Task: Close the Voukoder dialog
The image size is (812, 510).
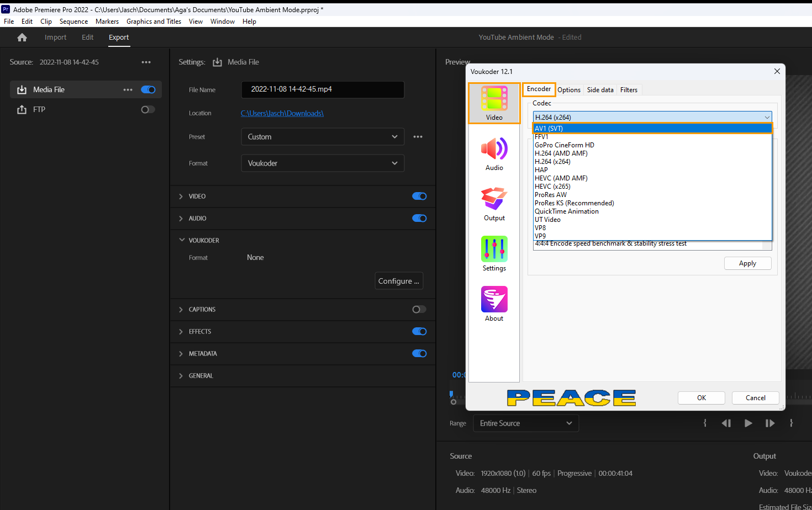Action: pyautogui.click(x=777, y=71)
